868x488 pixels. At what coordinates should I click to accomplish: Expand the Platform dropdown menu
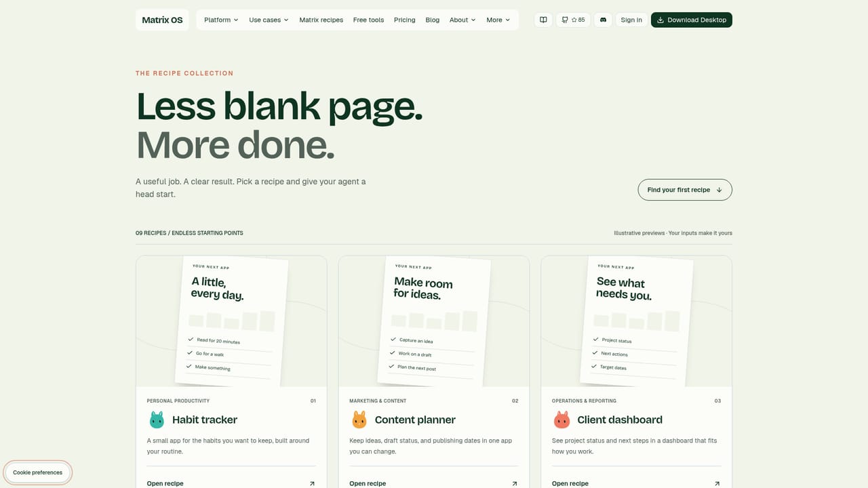(x=221, y=20)
